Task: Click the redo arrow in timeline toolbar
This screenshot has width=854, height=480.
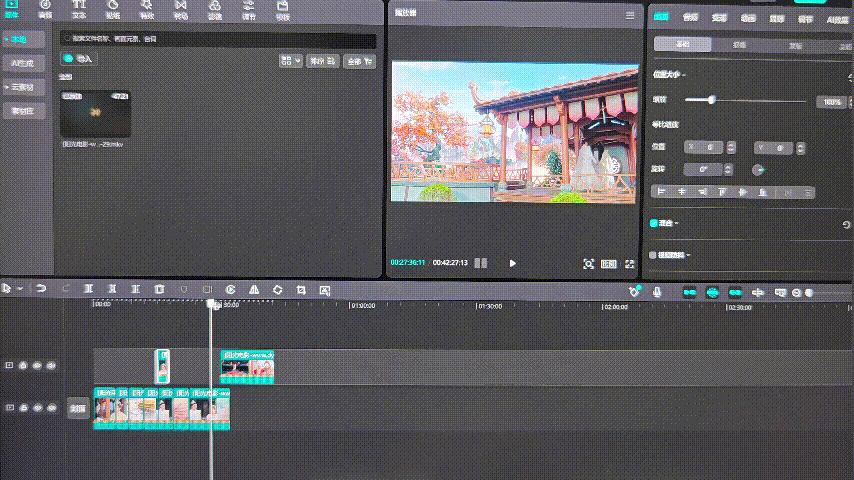Action: (x=65, y=289)
